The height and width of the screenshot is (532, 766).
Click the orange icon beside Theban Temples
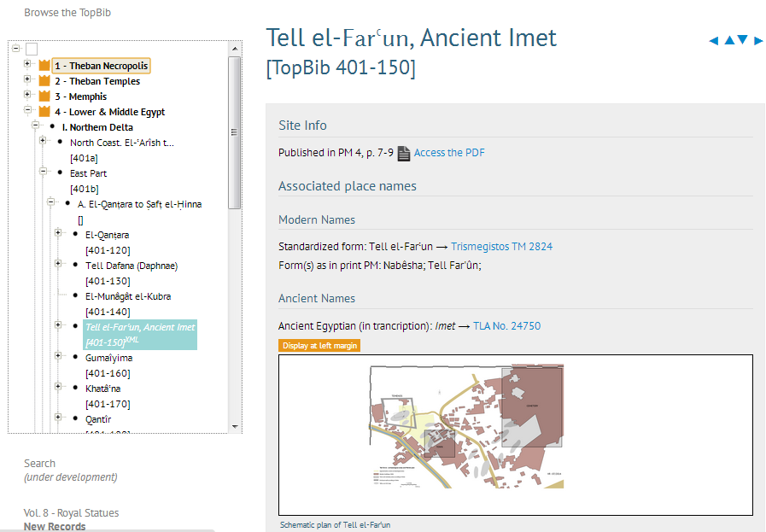coord(44,80)
